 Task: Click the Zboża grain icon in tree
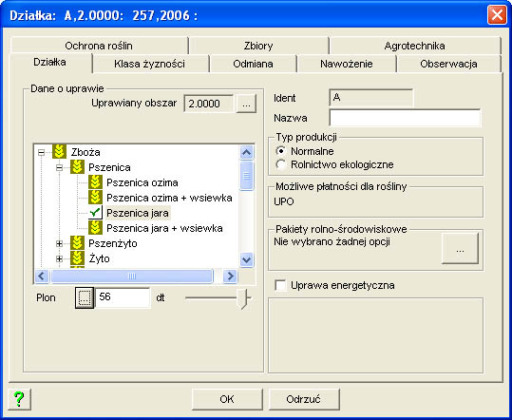tap(59, 152)
